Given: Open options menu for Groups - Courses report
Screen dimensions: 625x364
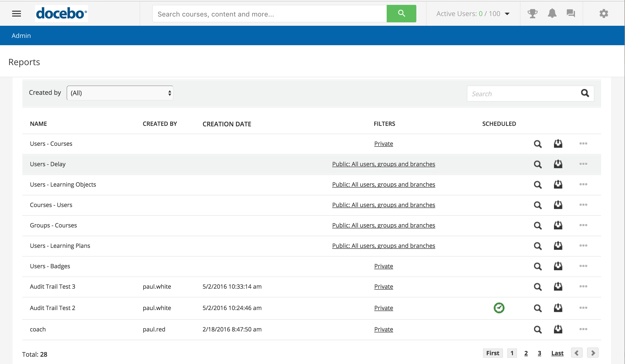Looking at the screenshot, I should pos(583,225).
